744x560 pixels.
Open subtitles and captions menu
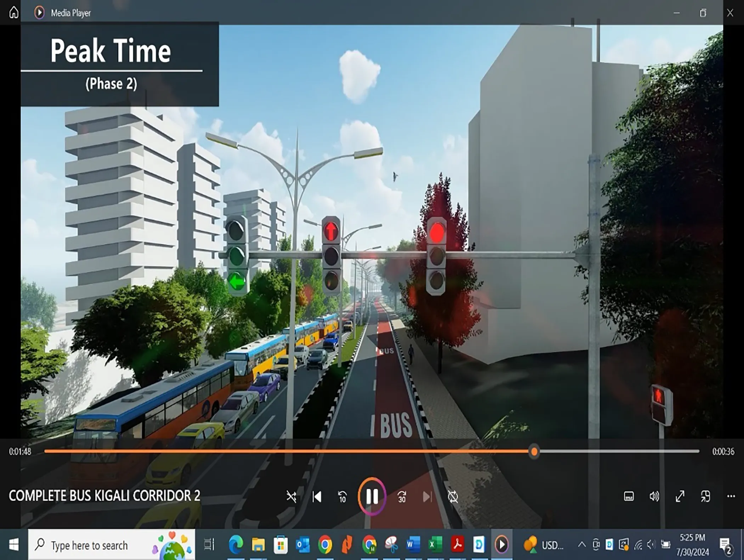click(629, 496)
